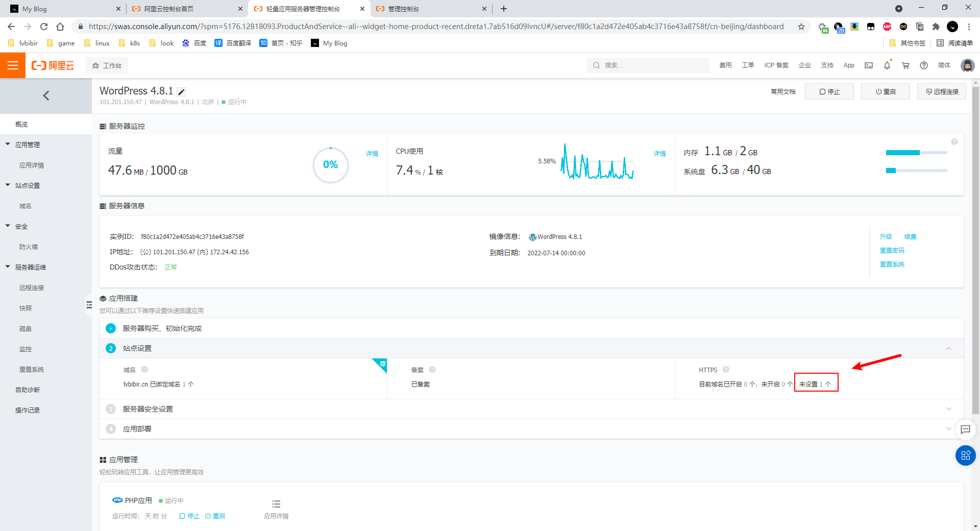This screenshot has width=980, height=531.
Task: Click the Cloud Shell terminal icon
Action: pyautogui.click(x=869, y=65)
